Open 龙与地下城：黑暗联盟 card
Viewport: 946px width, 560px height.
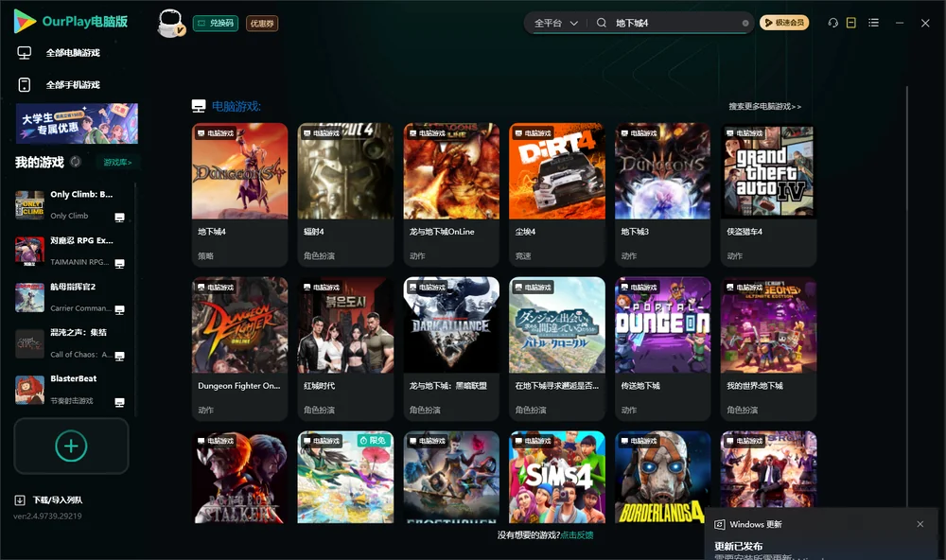[451, 348]
